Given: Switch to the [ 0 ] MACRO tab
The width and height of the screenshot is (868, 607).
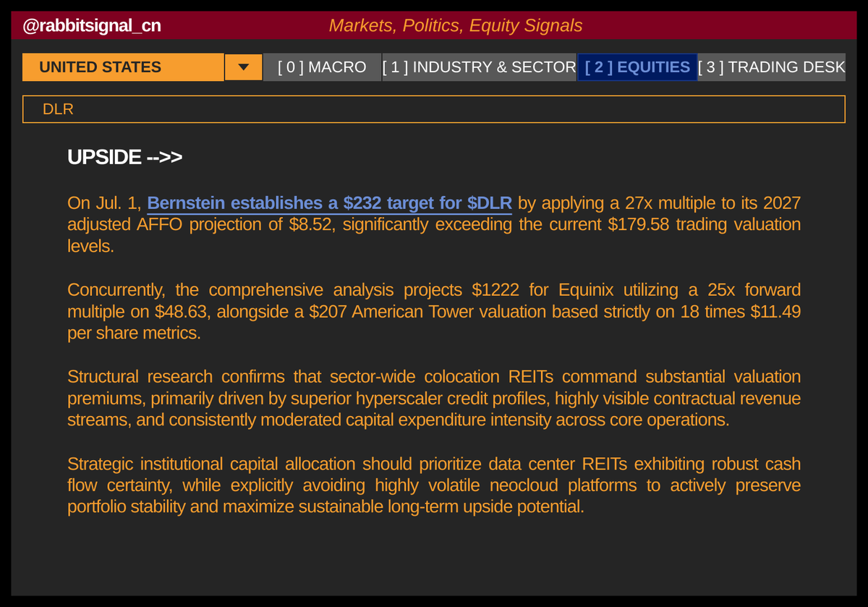Looking at the screenshot, I should pos(322,67).
